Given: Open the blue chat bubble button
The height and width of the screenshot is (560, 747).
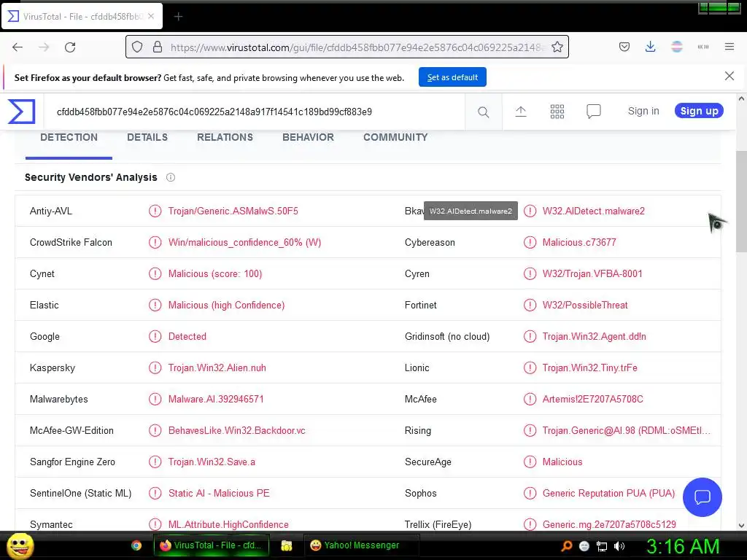Looking at the screenshot, I should point(703,497).
